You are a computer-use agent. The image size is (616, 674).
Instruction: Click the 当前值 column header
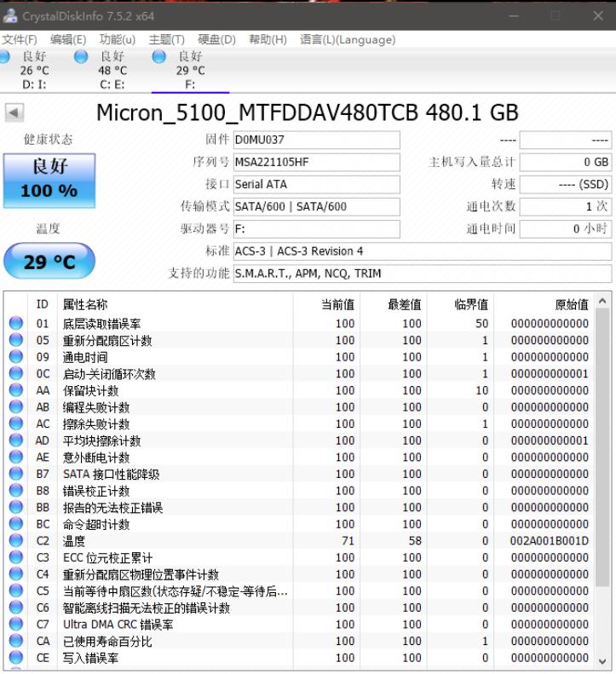tap(326, 304)
